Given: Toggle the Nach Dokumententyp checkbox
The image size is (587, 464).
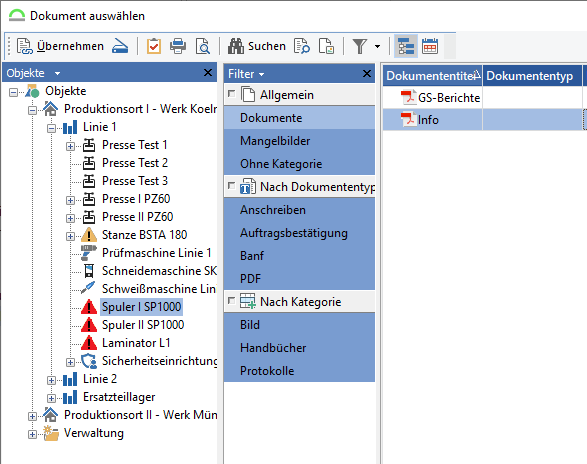Looking at the screenshot, I should 232,185.
